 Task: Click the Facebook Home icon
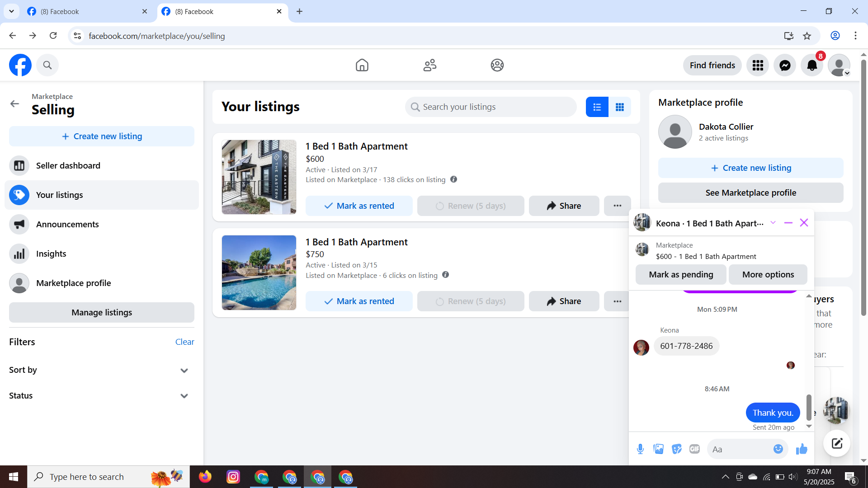(362, 66)
